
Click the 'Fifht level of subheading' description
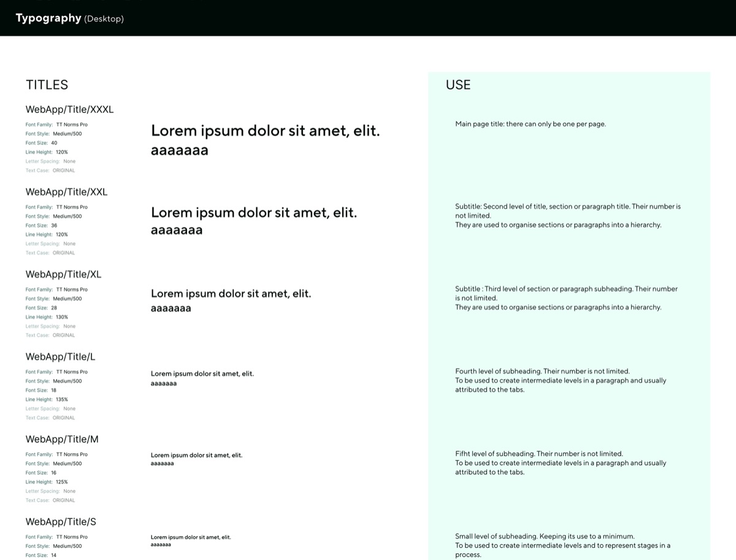561,463
